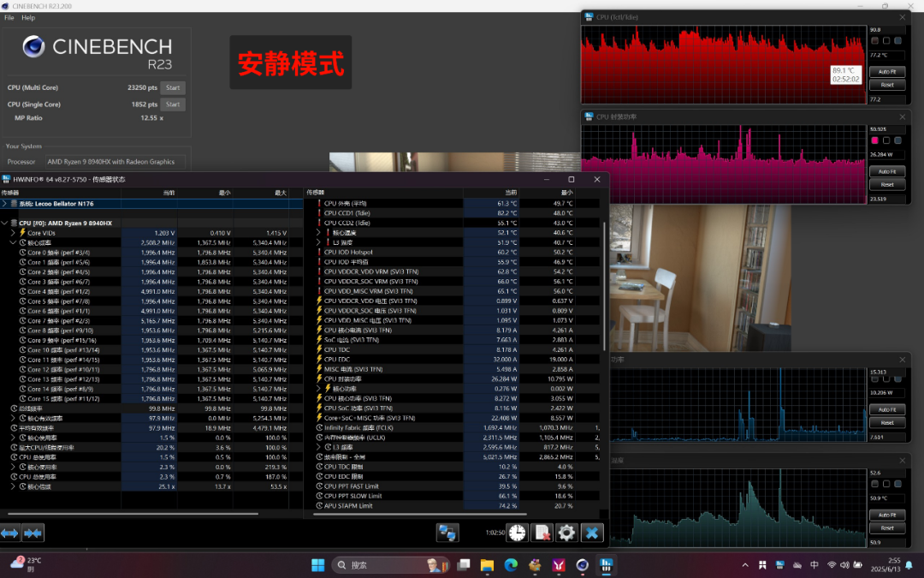
Task: Click the logging file icon with red X
Action: click(542, 533)
